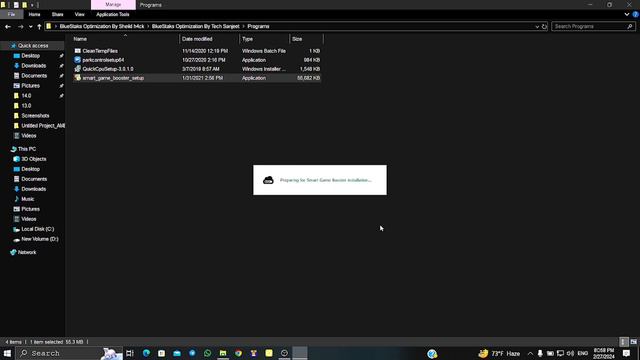The image size is (640, 360).
Task: Open Explorer help icon
Action: 636,14
